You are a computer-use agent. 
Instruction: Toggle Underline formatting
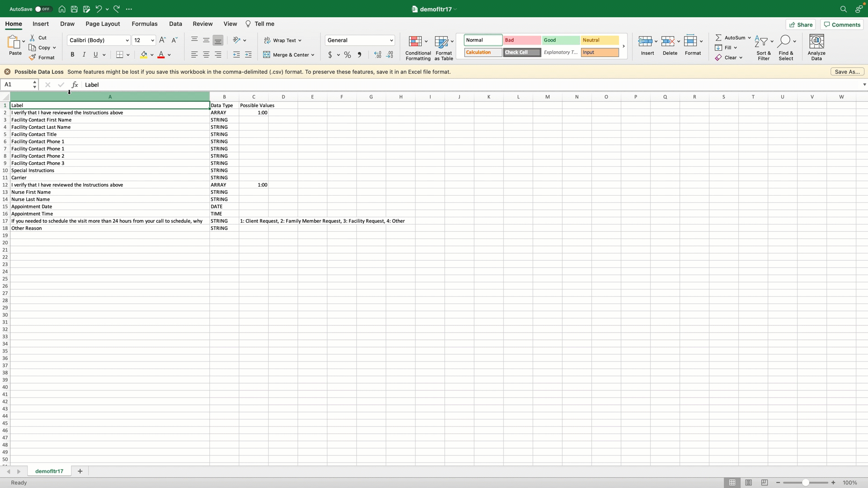tap(95, 55)
